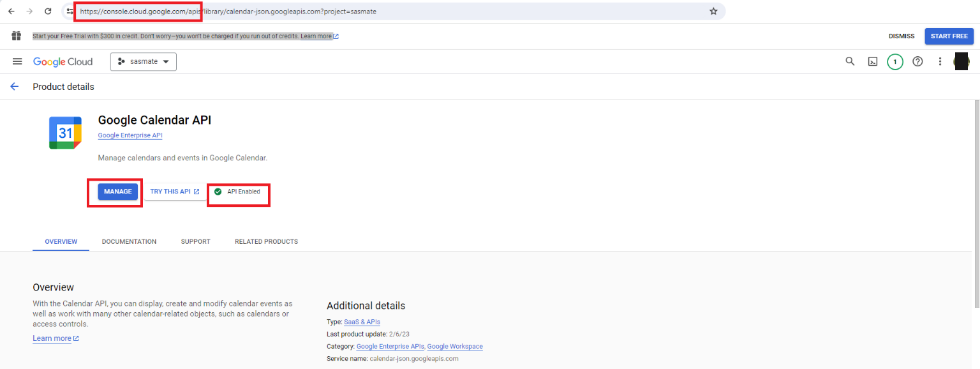Reload the page with browser refresh icon
The image size is (980, 369).
pyautogui.click(x=48, y=11)
